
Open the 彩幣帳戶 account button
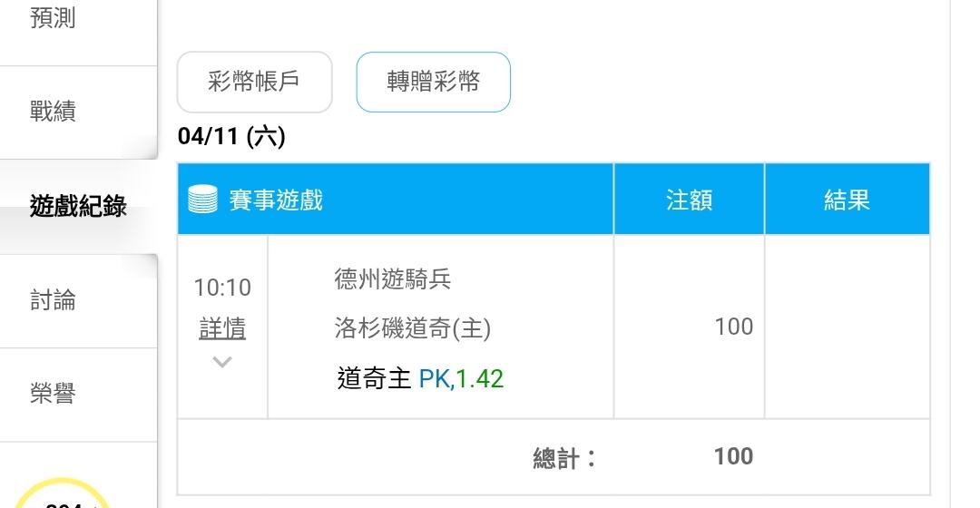click(254, 82)
